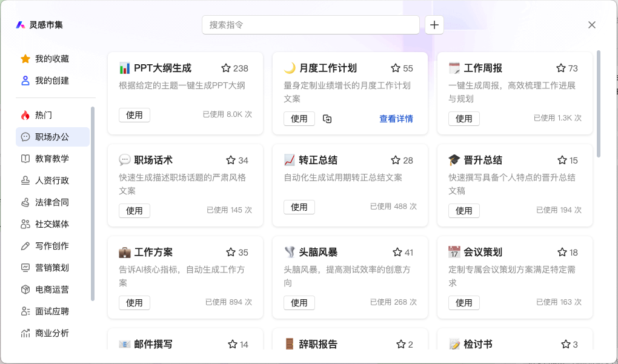618x364 pixels.
Task: Click the envelope icon of 邮件撰写
Action: click(x=125, y=344)
